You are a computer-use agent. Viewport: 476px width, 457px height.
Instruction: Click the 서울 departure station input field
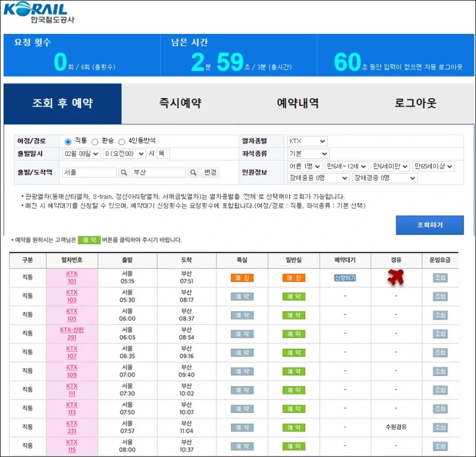pyautogui.click(x=89, y=173)
